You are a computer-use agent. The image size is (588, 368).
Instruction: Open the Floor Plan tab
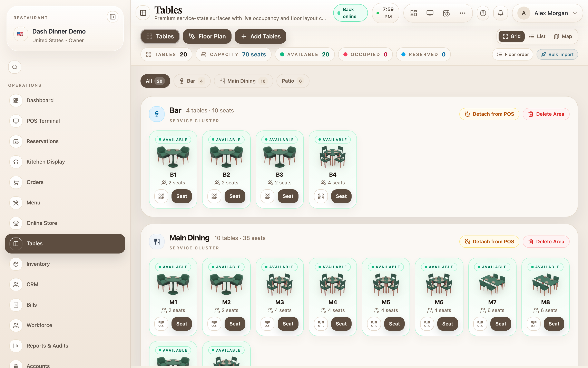pyautogui.click(x=207, y=36)
